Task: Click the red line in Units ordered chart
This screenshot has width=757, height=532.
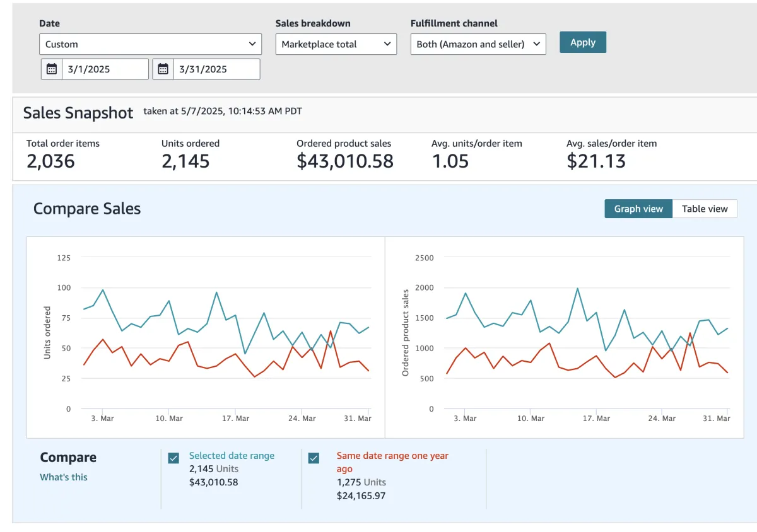Action: coord(103,339)
